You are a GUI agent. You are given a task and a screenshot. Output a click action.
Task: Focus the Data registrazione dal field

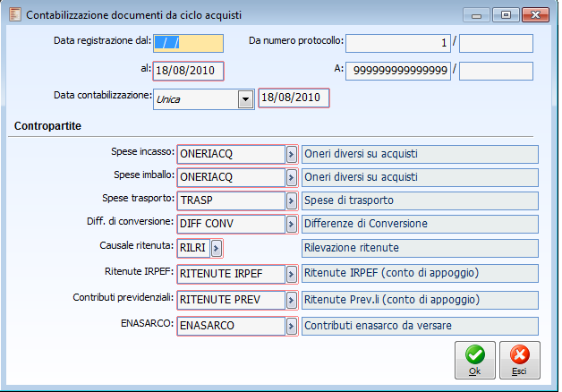[189, 43]
